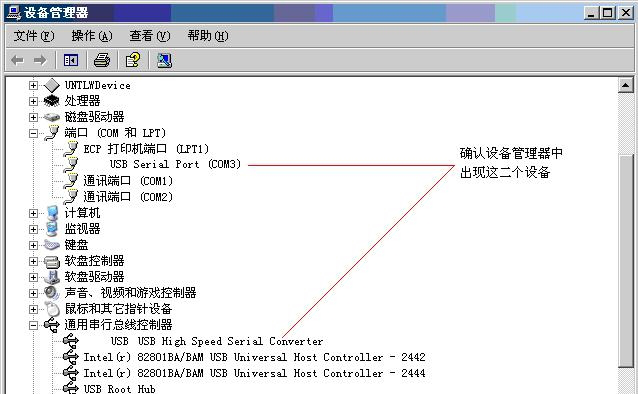The width and height of the screenshot is (638, 409).
Task: Click the UNTLWDevice diamond icon
Action: coord(52,85)
